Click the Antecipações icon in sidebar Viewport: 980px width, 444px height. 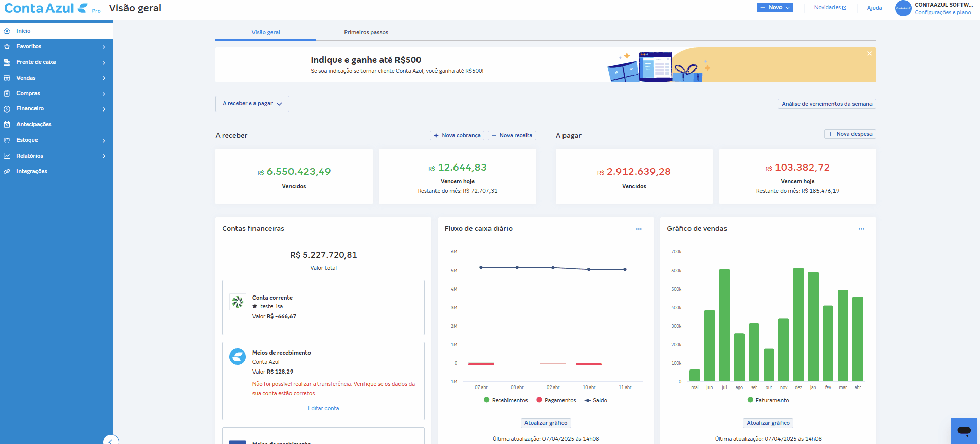(7, 125)
